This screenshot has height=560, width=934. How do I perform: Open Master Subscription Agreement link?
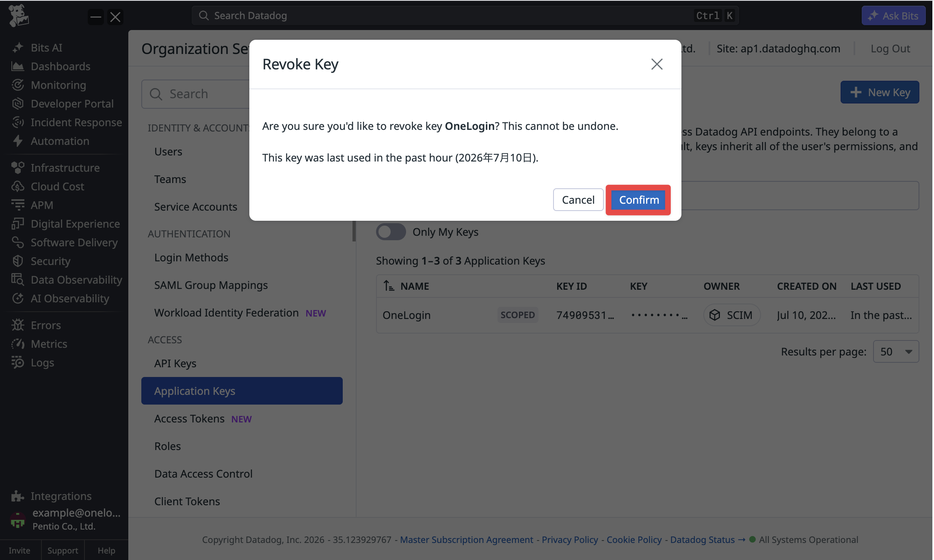click(x=467, y=539)
